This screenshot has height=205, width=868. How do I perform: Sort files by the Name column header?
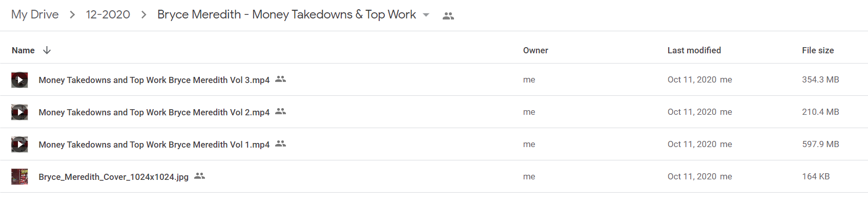tap(23, 50)
